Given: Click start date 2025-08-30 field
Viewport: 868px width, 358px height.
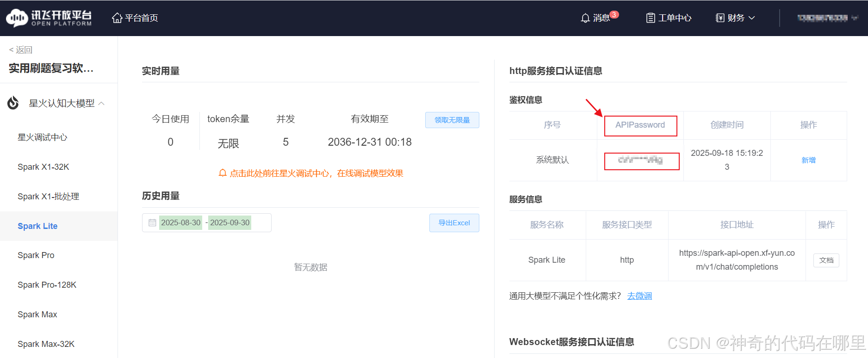Looking at the screenshot, I should pos(181,222).
